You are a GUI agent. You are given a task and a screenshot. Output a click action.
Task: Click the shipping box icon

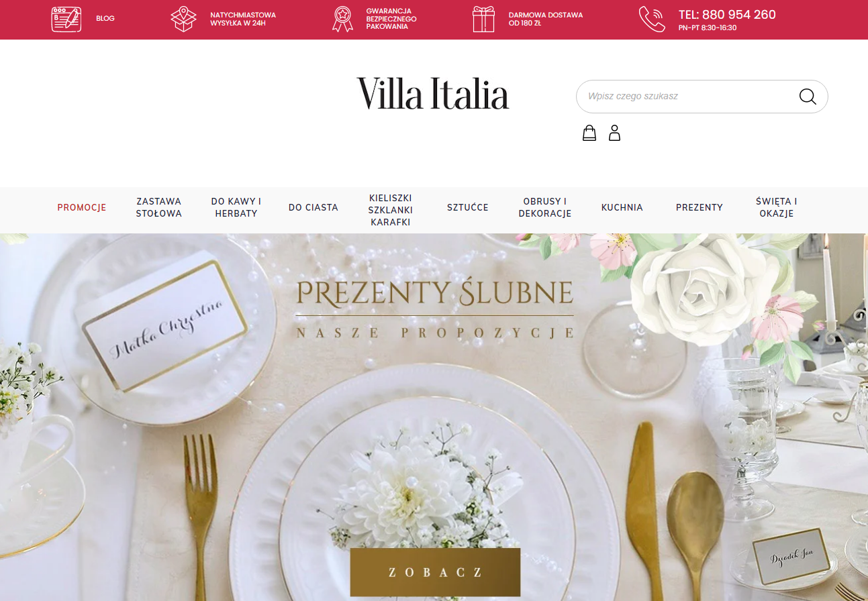(x=183, y=19)
